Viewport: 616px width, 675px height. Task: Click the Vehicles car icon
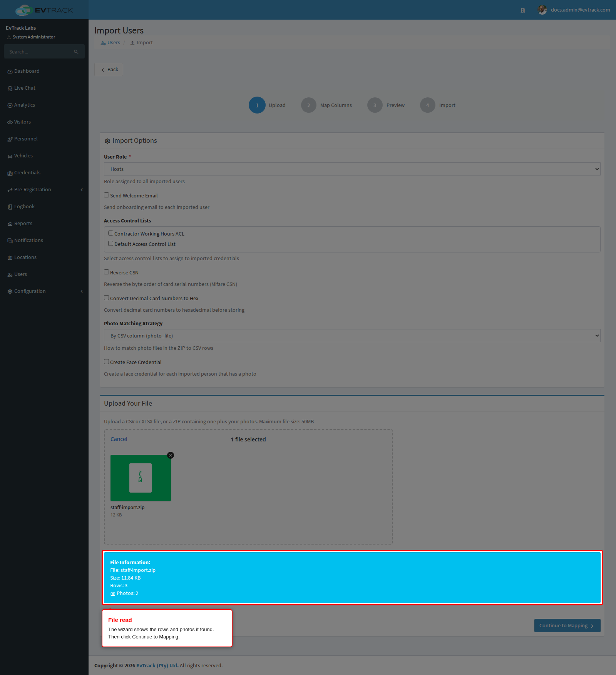(x=10, y=156)
